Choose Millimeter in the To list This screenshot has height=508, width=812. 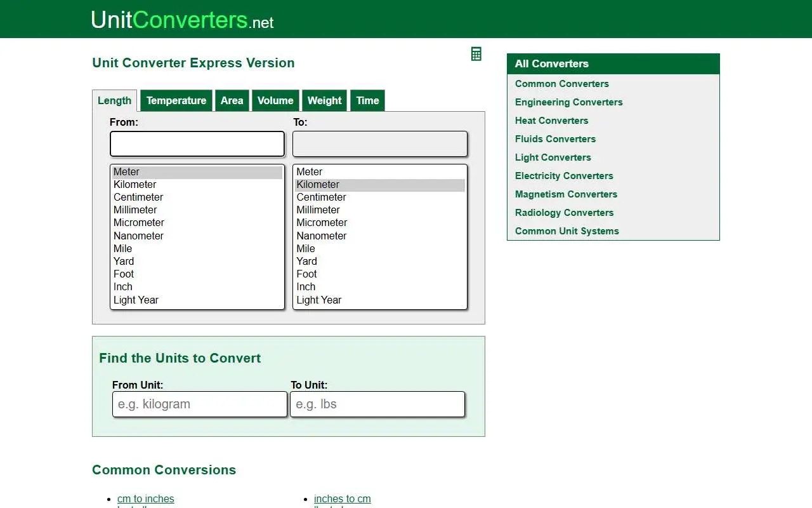[380, 210]
